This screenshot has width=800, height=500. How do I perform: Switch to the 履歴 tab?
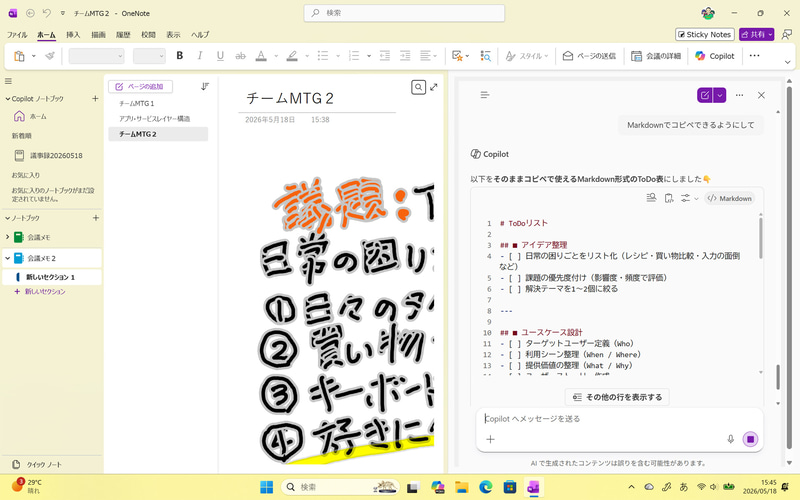pos(123,35)
